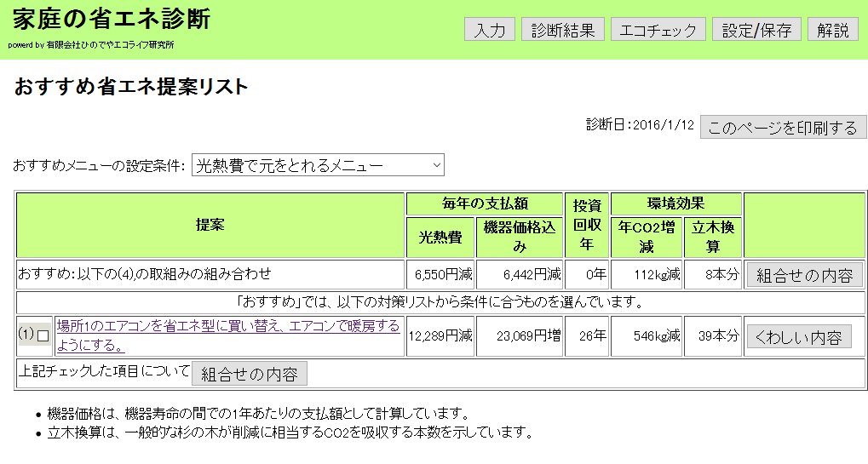Click the 提案 column header

(x=210, y=225)
